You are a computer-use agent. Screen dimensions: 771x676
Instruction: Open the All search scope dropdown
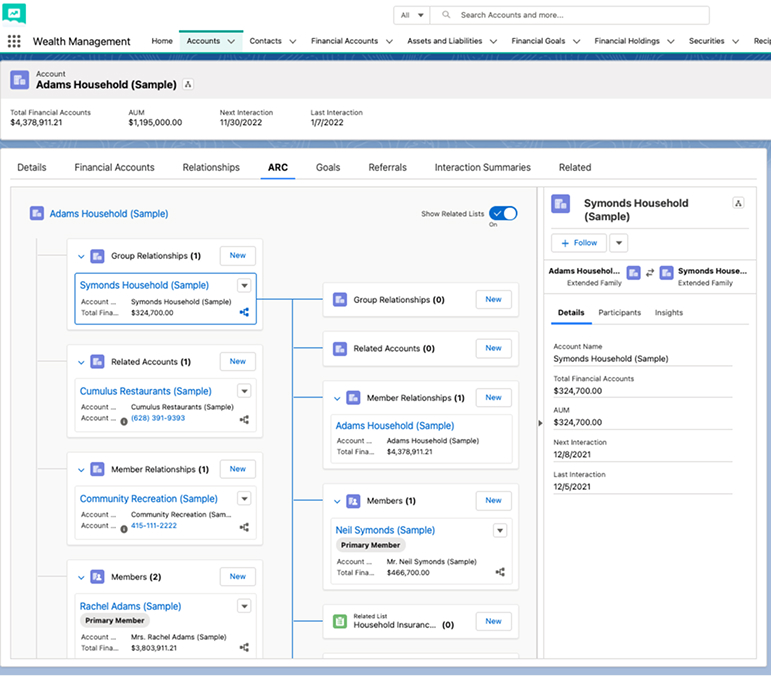tap(412, 15)
